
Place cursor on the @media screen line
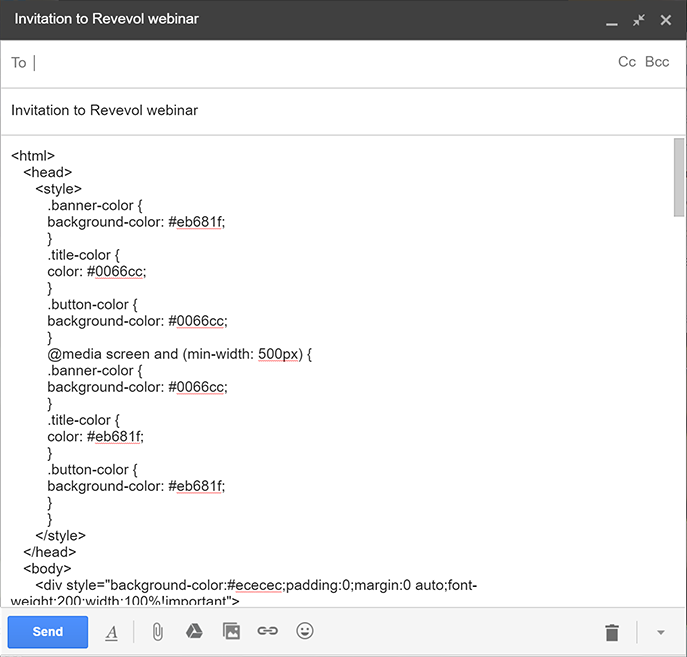[180, 354]
